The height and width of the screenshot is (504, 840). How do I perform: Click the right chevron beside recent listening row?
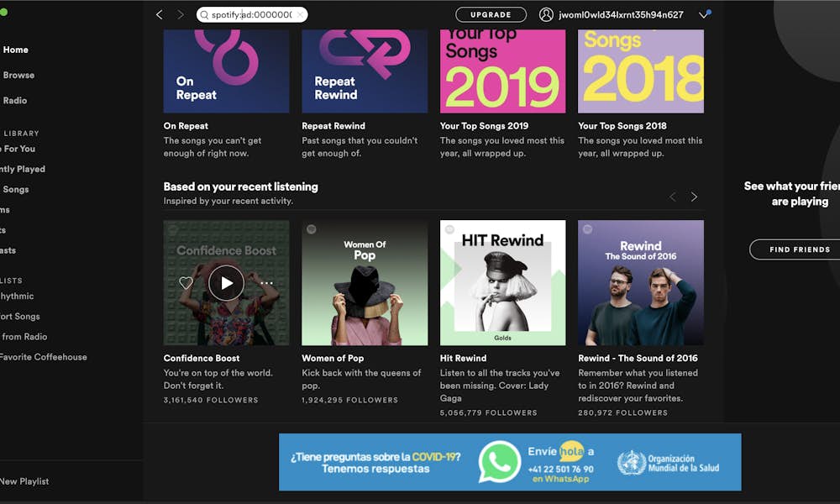pyautogui.click(x=694, y=197)
